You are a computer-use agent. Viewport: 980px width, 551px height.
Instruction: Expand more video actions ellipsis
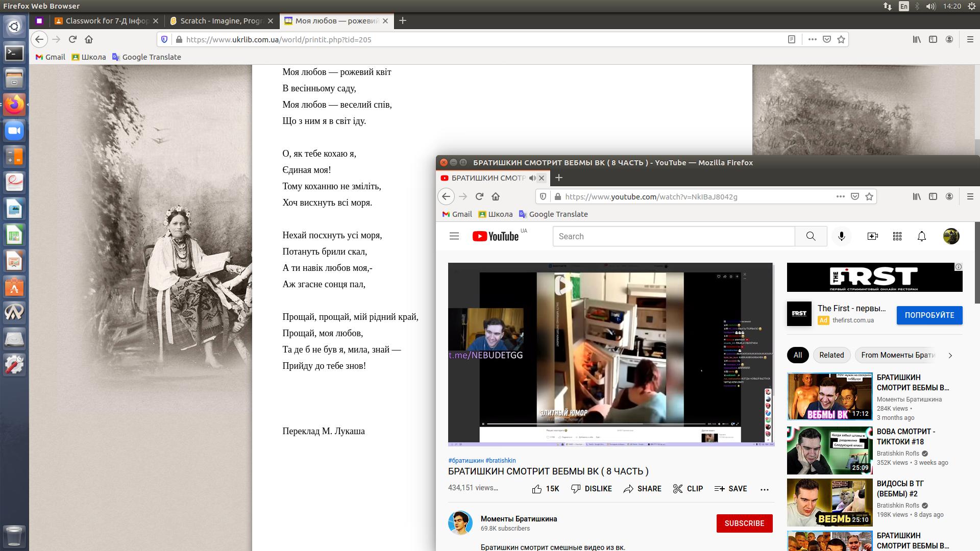coord(764,489)
